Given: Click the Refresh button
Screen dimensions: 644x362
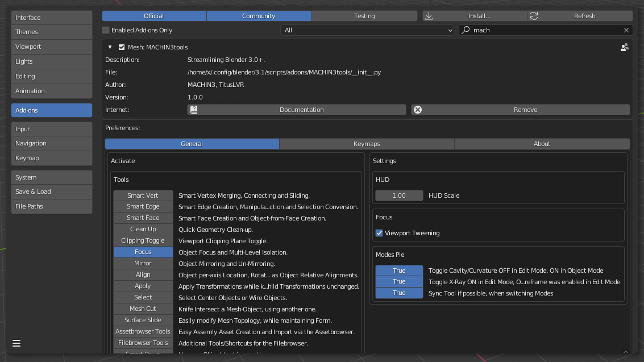Looking at the screenshot, I should point(580,16).
